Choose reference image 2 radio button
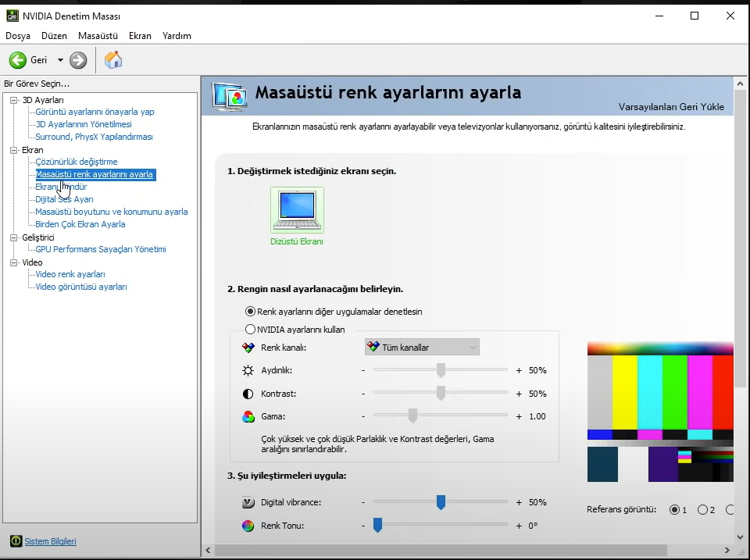Image resolution: width=750 pixels, height=560 pixels. [702, 510]
